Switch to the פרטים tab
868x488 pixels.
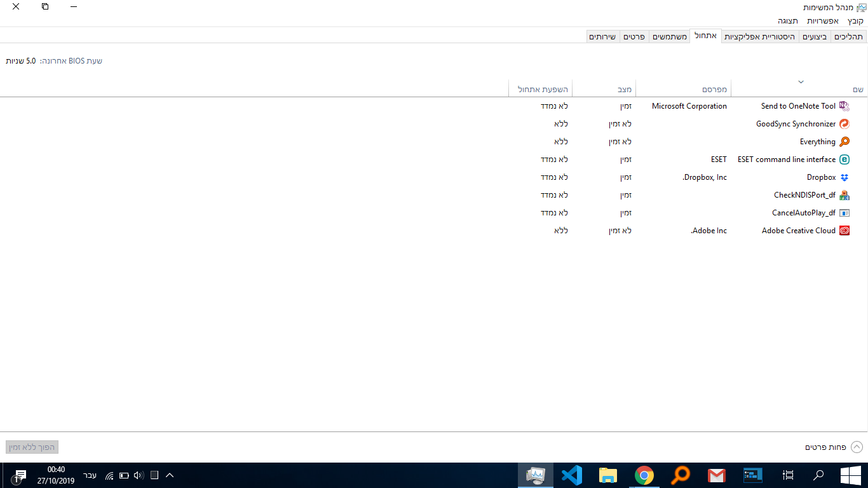pos(634,37)
